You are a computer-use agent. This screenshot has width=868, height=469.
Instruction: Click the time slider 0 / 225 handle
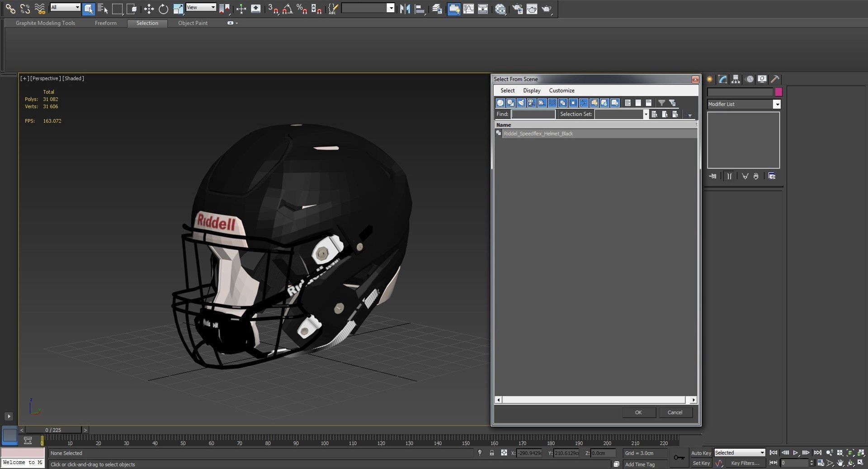[x=53, y=430]
